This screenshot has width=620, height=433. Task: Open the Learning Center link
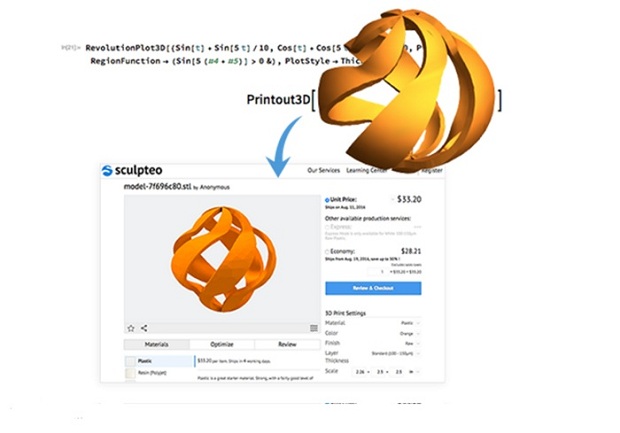pos(366,170)
